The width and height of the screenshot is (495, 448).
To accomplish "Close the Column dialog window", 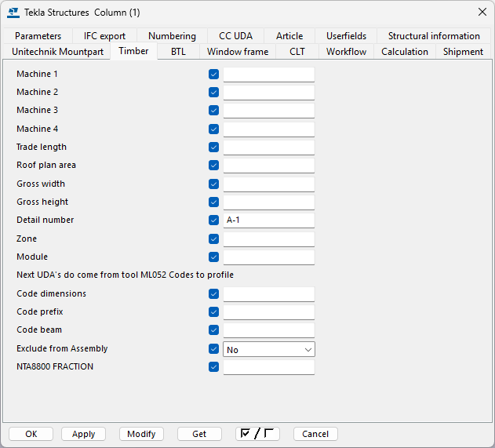I will 482,13.
